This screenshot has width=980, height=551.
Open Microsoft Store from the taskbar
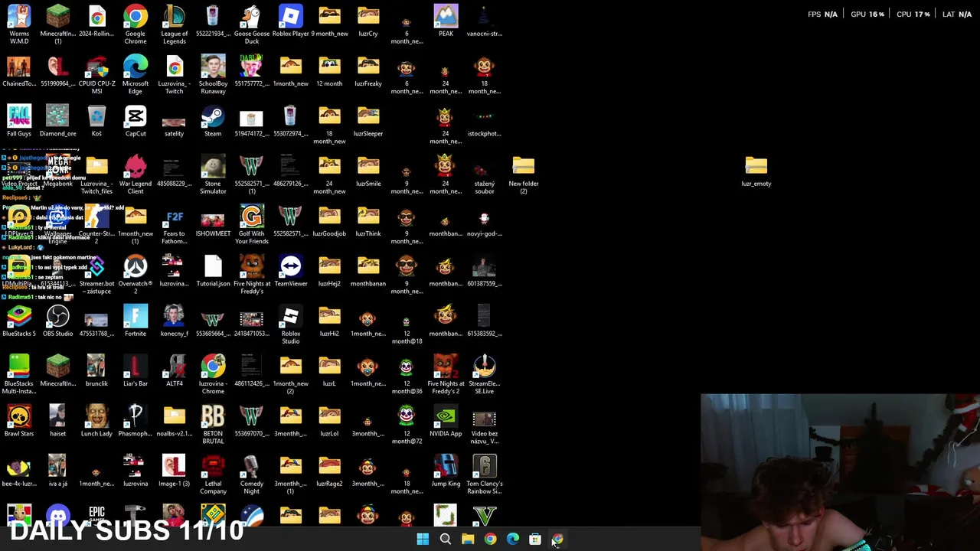535,540
